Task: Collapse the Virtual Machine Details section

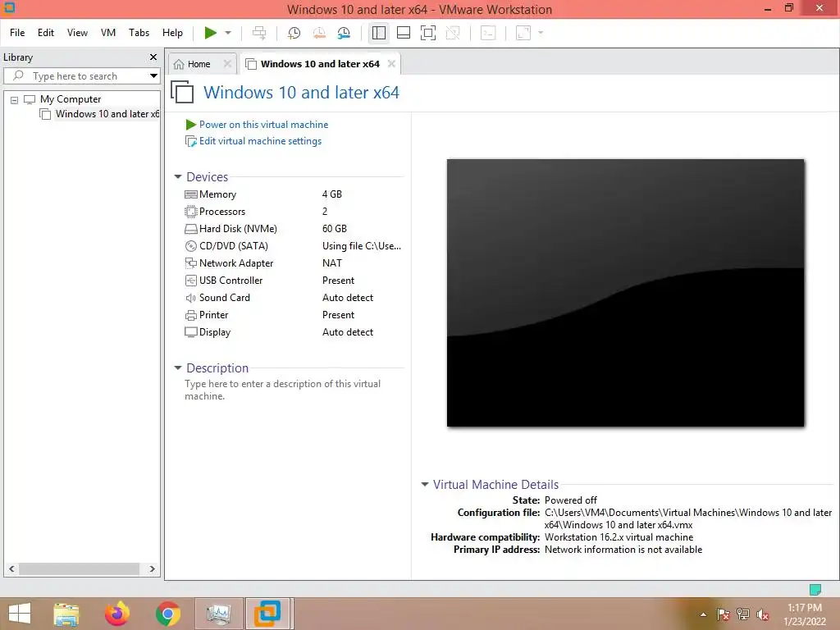Action: click(425, 484)
